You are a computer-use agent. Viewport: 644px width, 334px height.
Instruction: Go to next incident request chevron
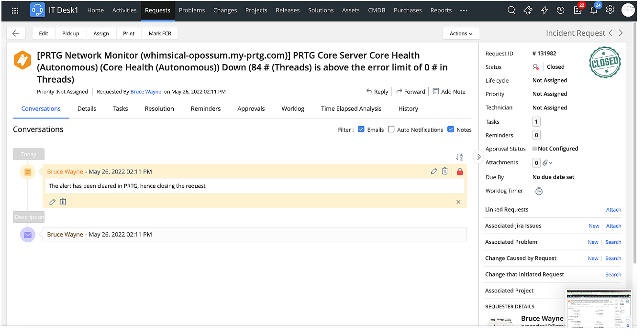click(x=621, y=33)
